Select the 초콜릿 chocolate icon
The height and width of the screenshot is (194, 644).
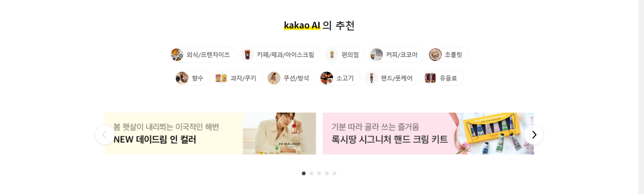pyautogui.click(x=435, y=55)
